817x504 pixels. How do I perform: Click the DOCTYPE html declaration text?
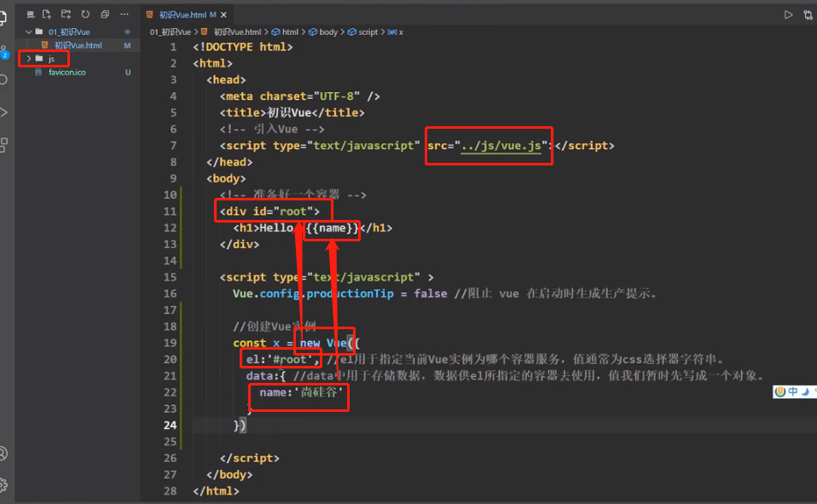(243, 47)
